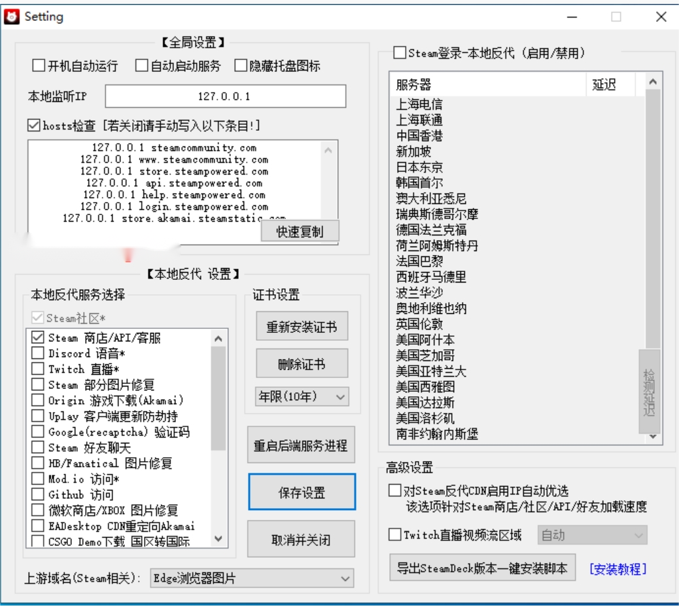Click 保存设置 button
Viewport: 679px width, 616px height.
[x=302, y=492]
